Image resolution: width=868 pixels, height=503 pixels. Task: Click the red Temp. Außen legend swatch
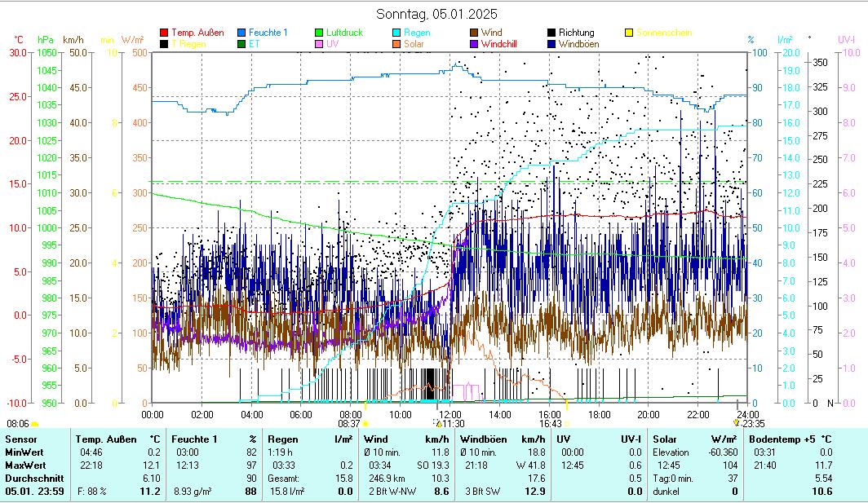click(164, 33)
